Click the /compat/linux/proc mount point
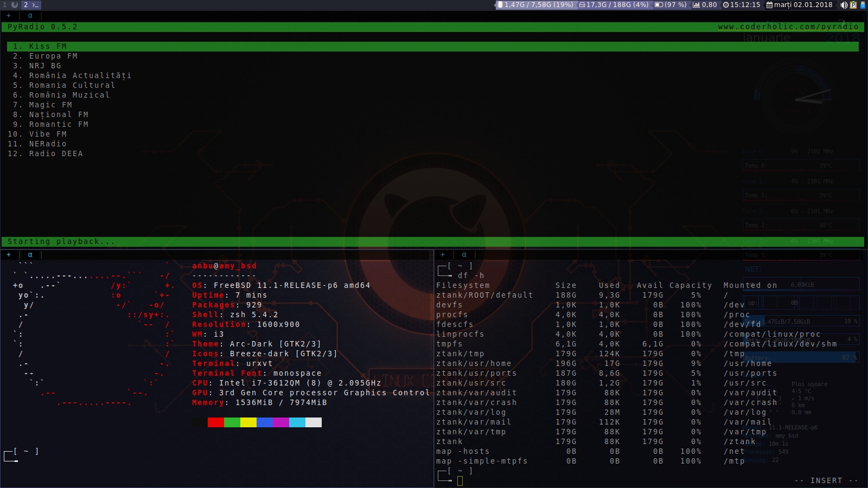This screenshot has height=488, width=868. [x=772, y=335]
